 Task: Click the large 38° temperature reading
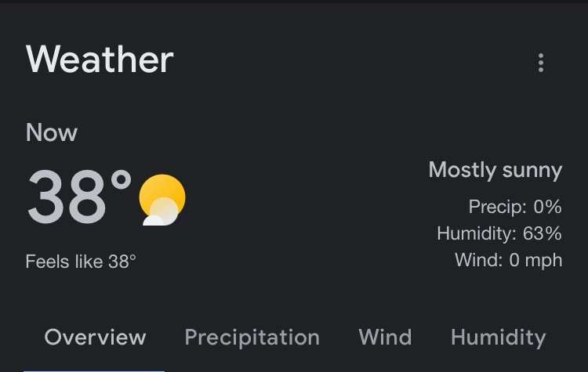[79, 197]
